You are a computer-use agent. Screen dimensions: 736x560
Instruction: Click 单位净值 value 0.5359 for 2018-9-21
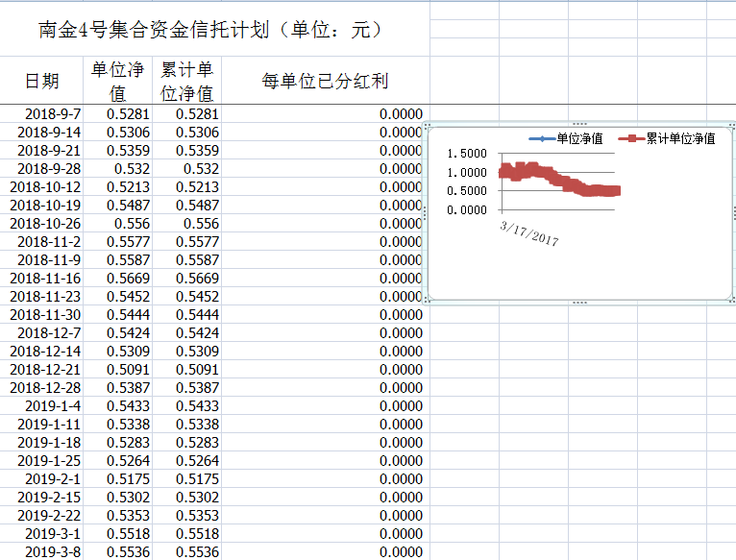pyautogui.click(x=117, y=150)
